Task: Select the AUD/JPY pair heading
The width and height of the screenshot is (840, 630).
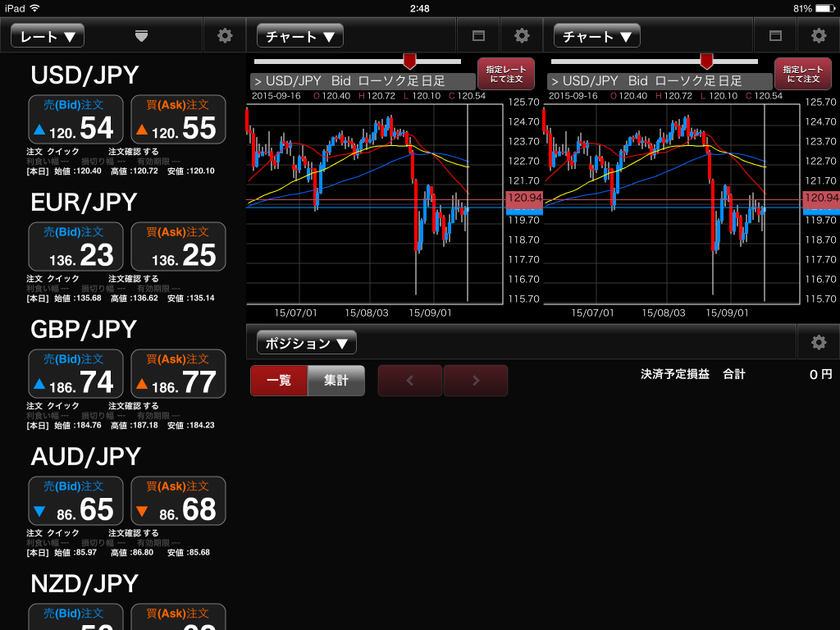Action: (x=85, y=457)
